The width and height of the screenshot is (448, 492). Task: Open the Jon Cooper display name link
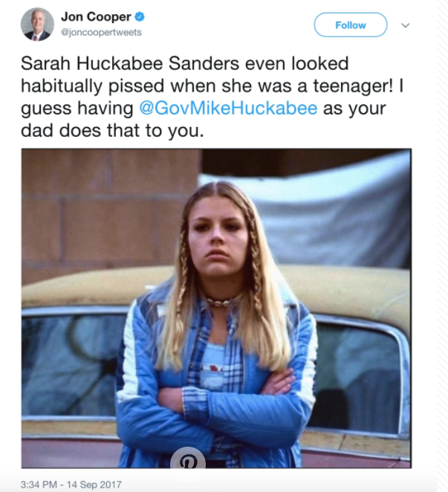pos(96,16)
